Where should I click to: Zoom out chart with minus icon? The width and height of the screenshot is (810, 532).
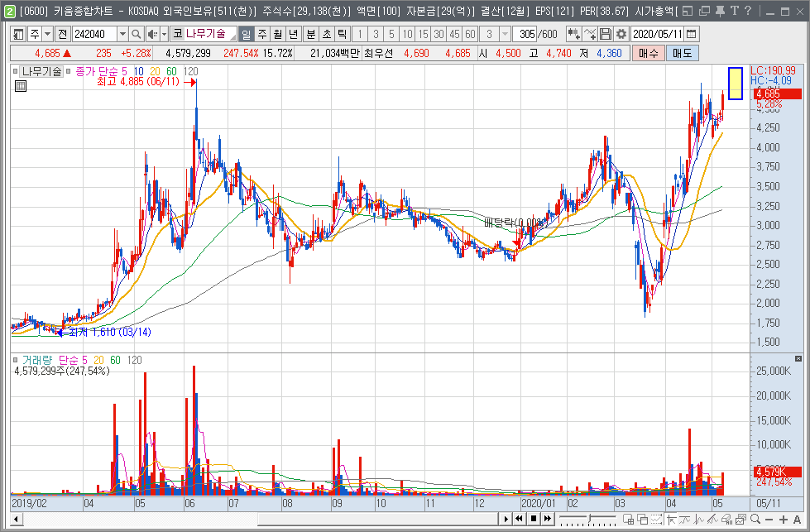769,519
